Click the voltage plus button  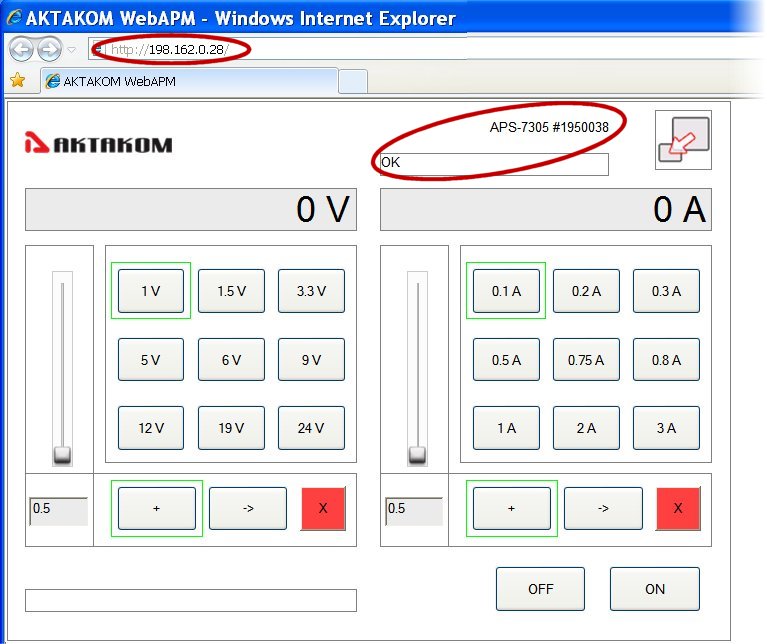click(157, 508)
